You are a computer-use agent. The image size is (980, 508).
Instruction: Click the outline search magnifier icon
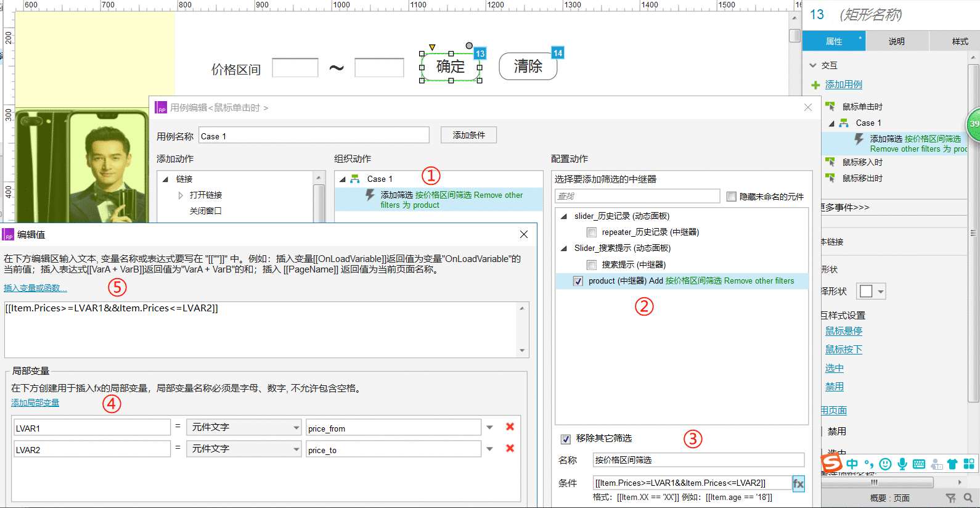[968, 498]
